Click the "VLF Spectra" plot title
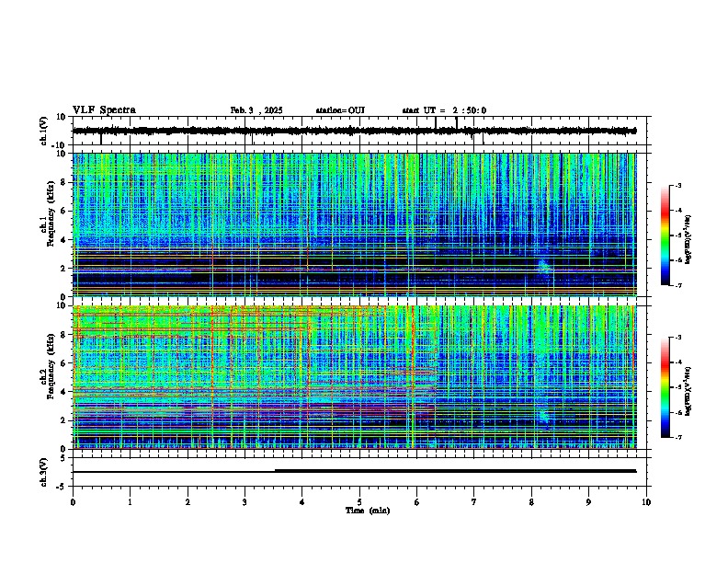The height and width of the screenshot is (563, 728). (104, 110)
